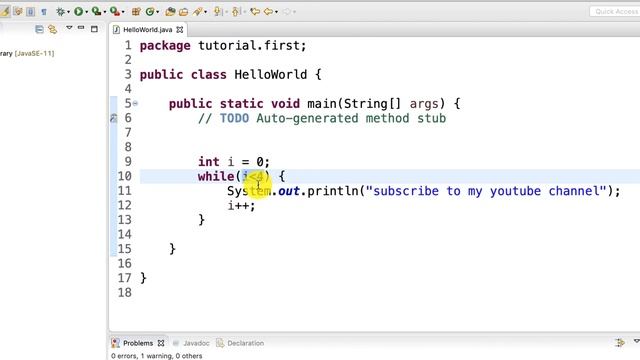Close the HelloWorld.java editor tab
The image size is (640, 360).
pyautogui.click(x=180, y=30)
